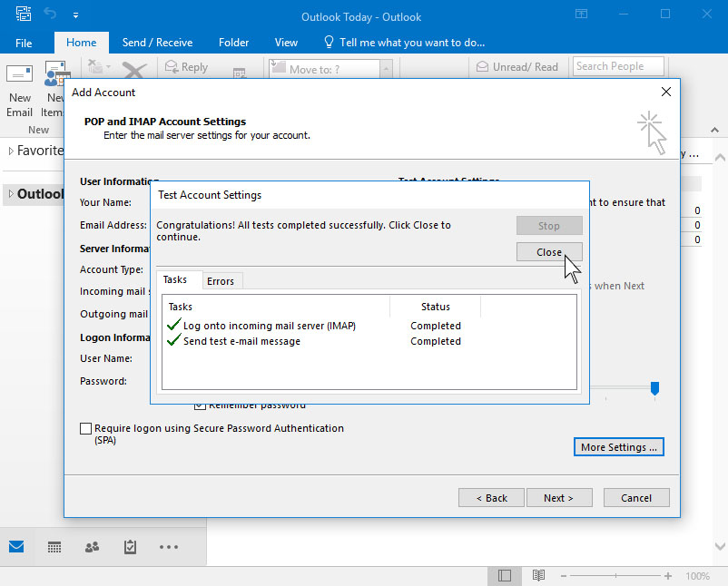Click the Undo arrow in title bar

(50, 14)
